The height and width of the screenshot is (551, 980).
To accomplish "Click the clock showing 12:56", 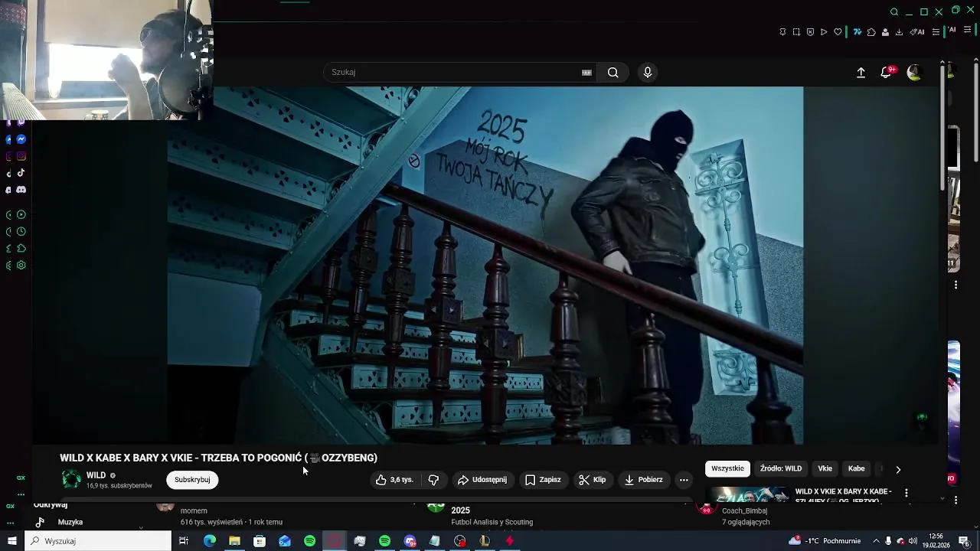I will click(937, 541).
